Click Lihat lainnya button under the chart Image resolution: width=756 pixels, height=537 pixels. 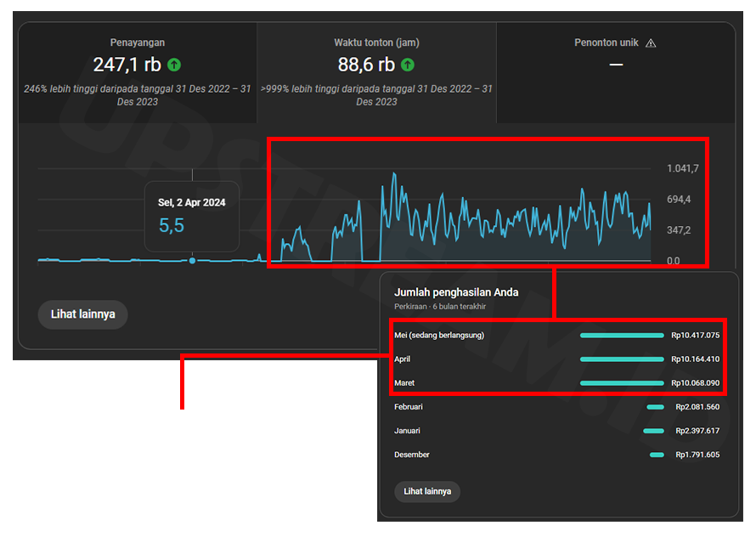coord(82,314)
